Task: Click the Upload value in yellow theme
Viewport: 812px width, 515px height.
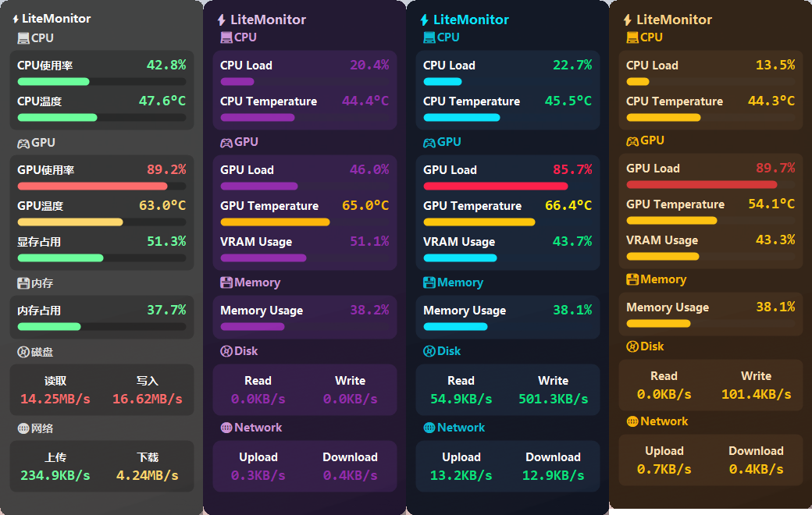Action: tap(664, 469)
